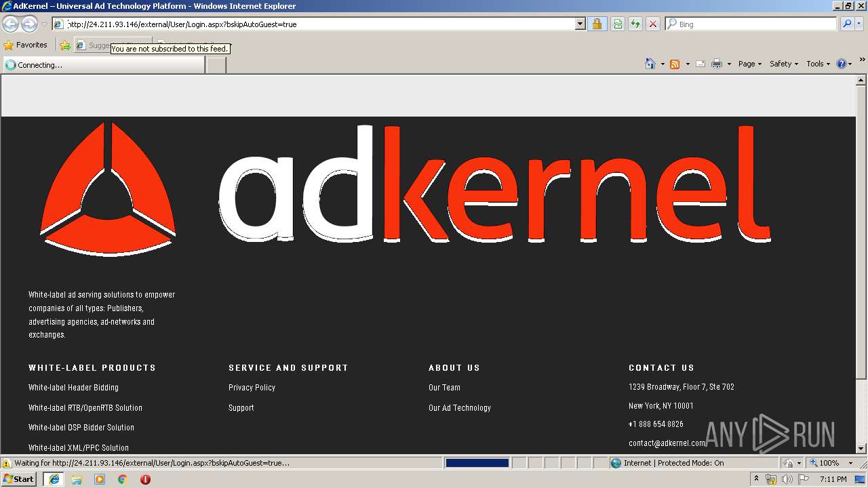Click the Internet zone globe icon
The image size is (868, 488).
pyautogui.click(x=616, y=463)
